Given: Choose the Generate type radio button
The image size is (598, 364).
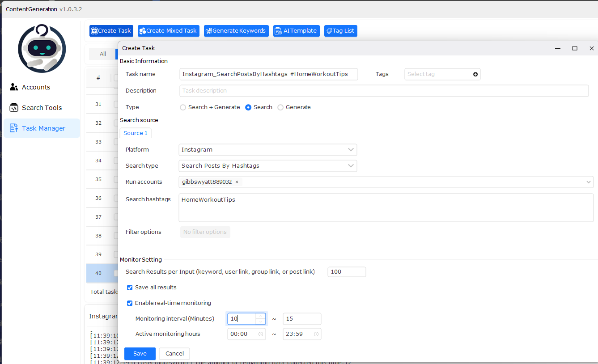Looking at the screenshot, I should 280,107.
